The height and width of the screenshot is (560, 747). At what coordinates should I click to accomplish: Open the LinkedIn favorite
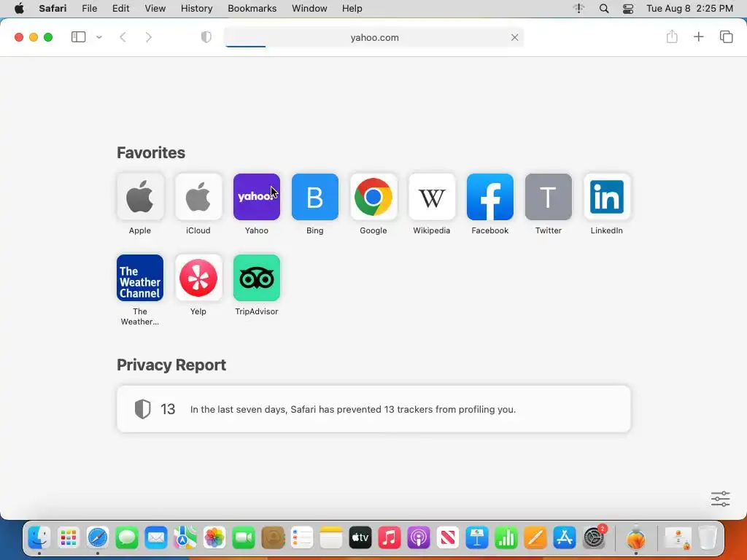[607, 197]
